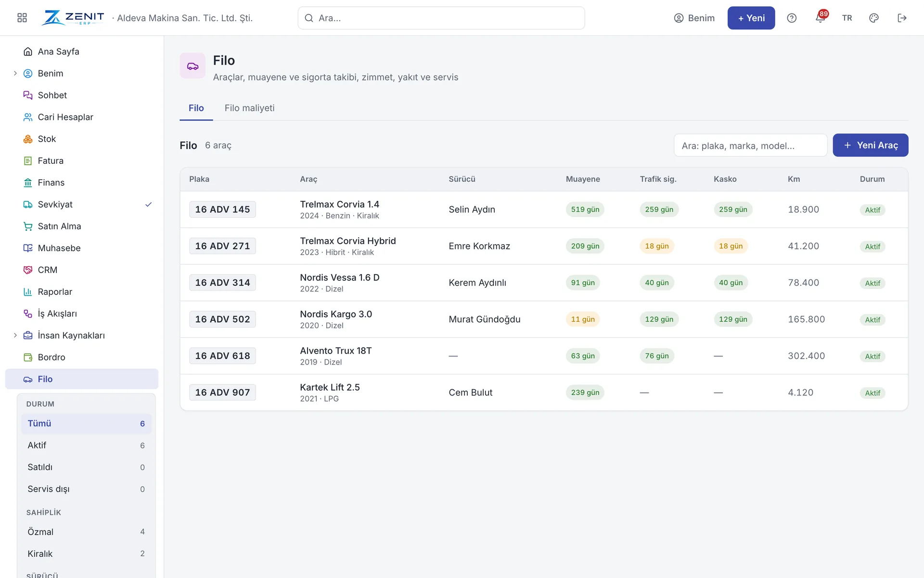
Task: Open vehicle plate 16 ADV 271
Action: point(222,246)
